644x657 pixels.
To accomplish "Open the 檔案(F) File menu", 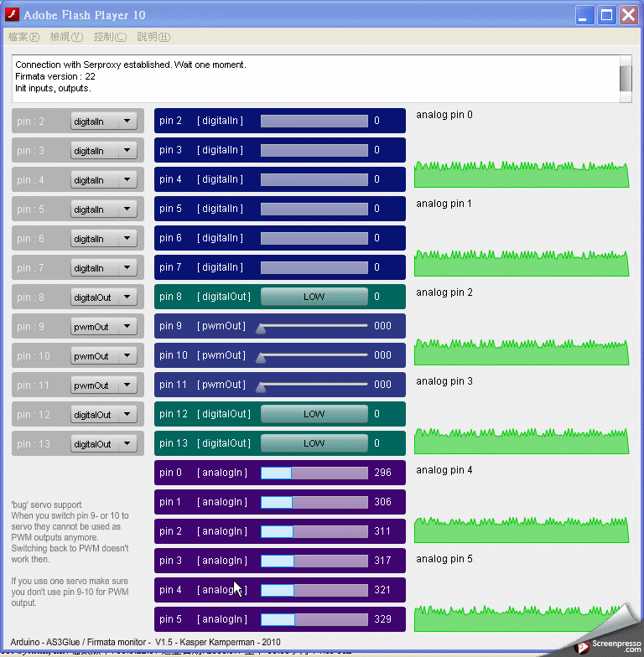I will pyautogui.click(x=23, y=37).
